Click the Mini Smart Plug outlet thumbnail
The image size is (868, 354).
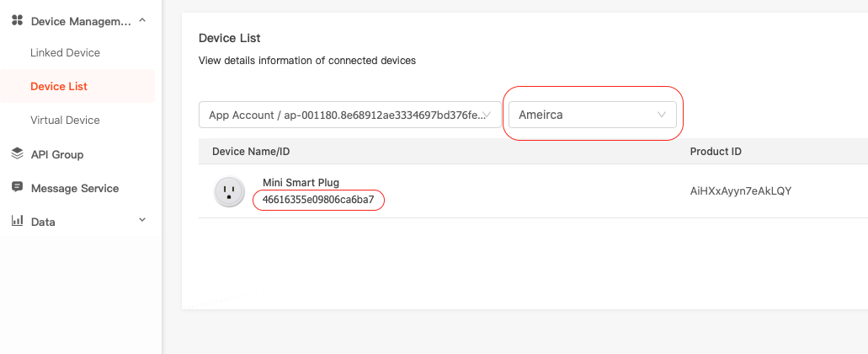click(229, 191)
